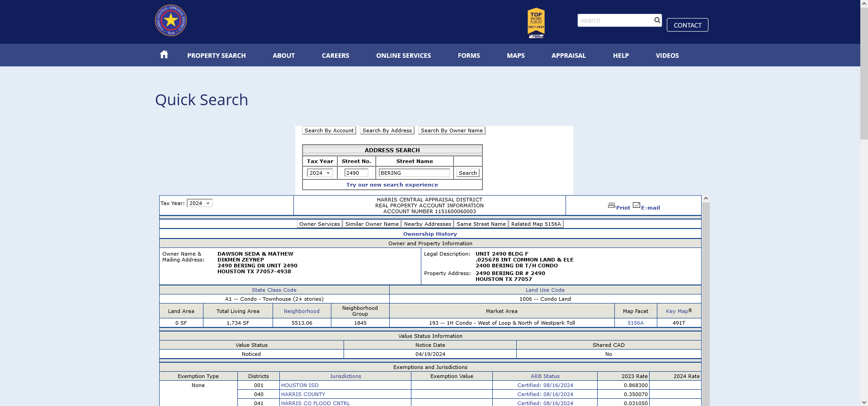Open the HELP menu
This screenshot has height=406, width=868.
(x=621, y=56)
